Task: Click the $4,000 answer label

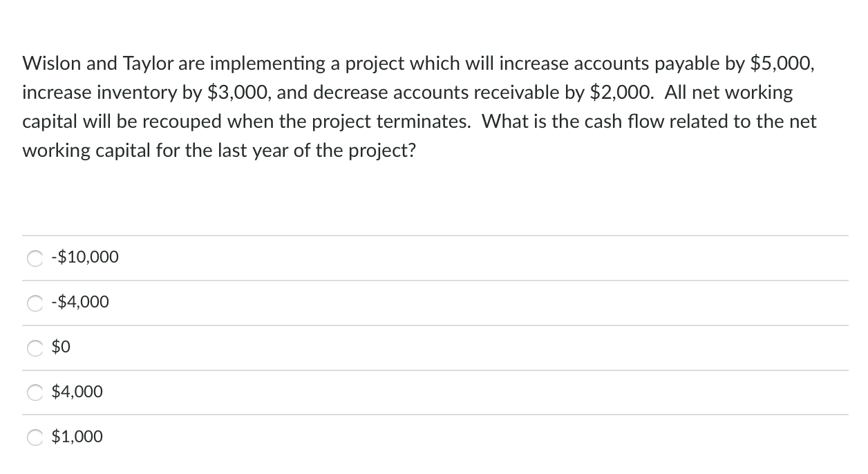Action: coord(77,392)
